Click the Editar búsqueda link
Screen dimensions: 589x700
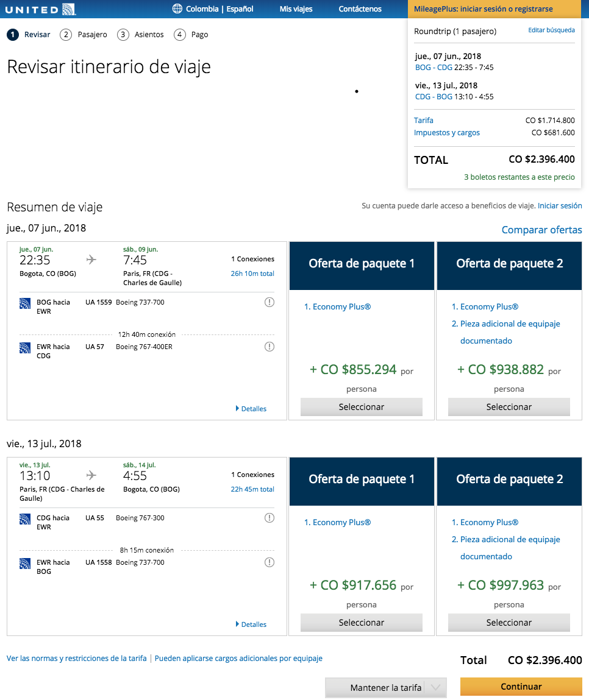551,30
